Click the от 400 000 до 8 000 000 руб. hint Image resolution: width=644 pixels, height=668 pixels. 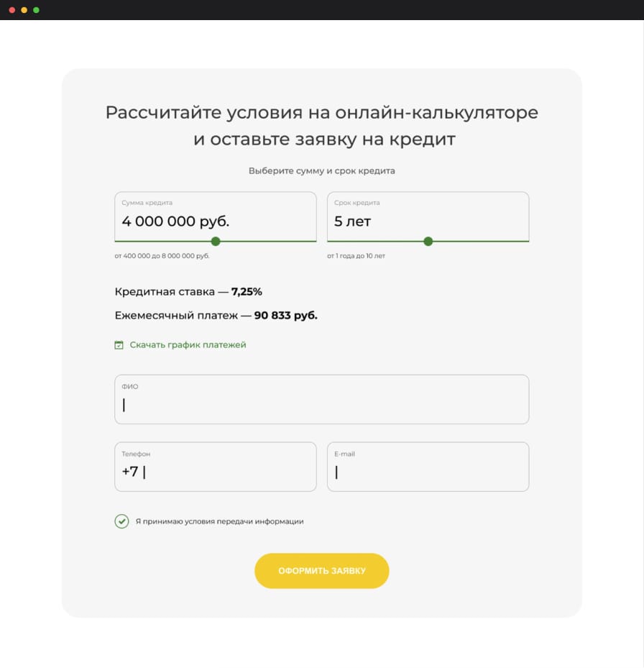click(x=162, y=256)
